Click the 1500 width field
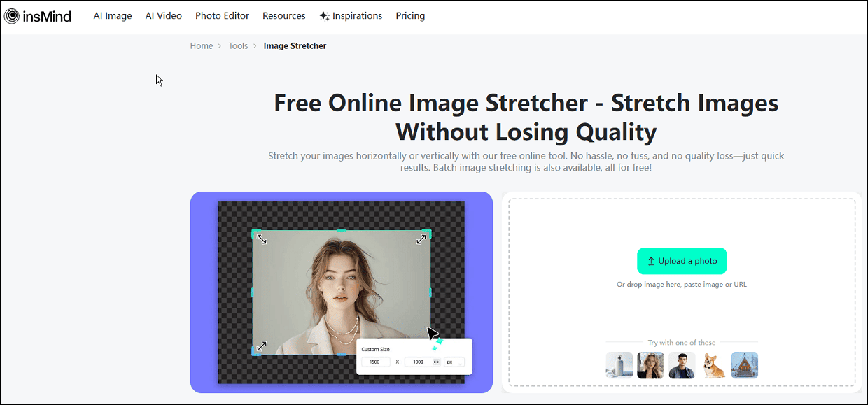Viewport: 868px width, 405px height. 376,362
